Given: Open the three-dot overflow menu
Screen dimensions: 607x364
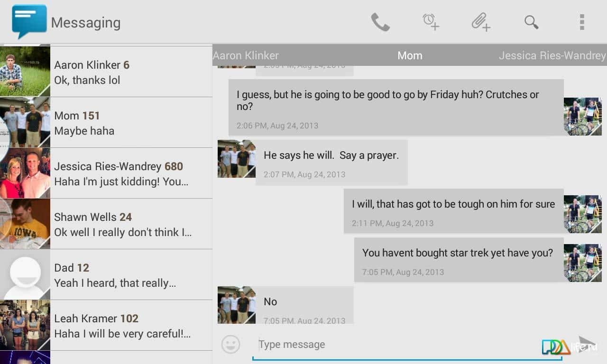Looking at the screenshot, I should coord(582,22).
